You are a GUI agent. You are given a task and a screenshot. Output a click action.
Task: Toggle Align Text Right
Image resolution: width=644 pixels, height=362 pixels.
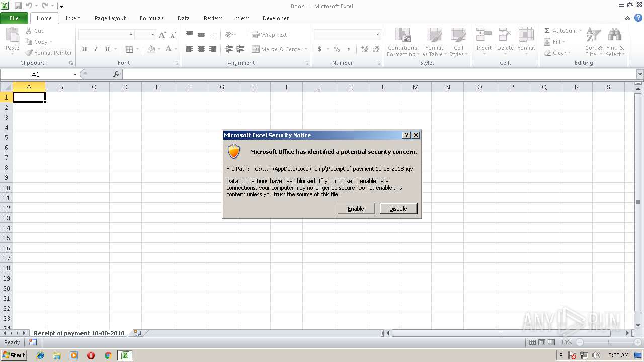(x=213, y=49)
